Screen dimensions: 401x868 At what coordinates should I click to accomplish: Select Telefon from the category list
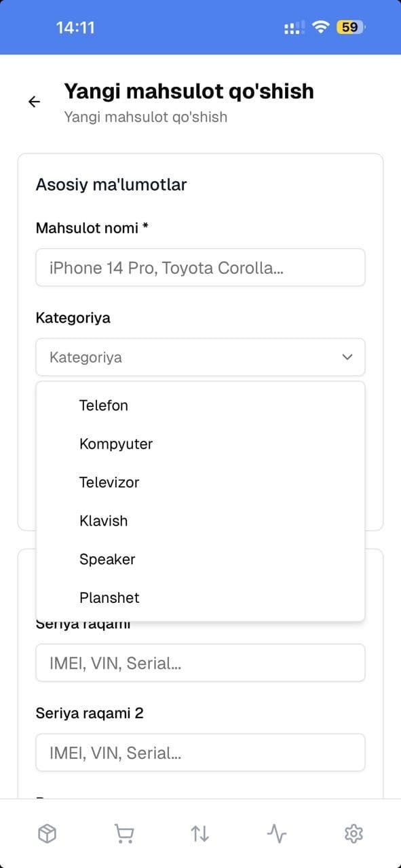pos(103,406)
